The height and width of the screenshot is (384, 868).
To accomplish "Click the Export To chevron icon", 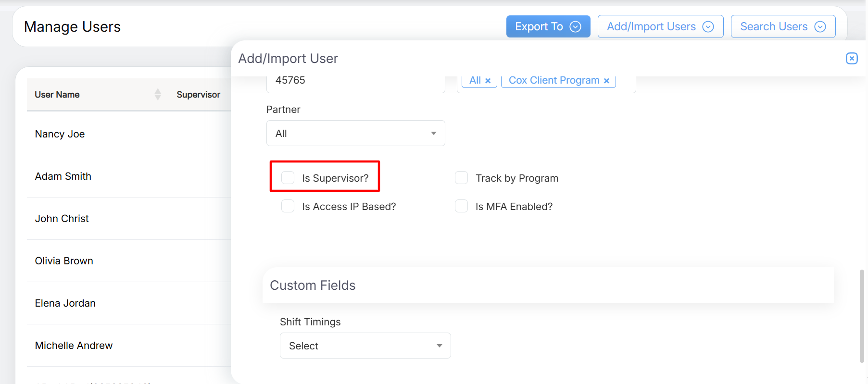I will point(575,27).
